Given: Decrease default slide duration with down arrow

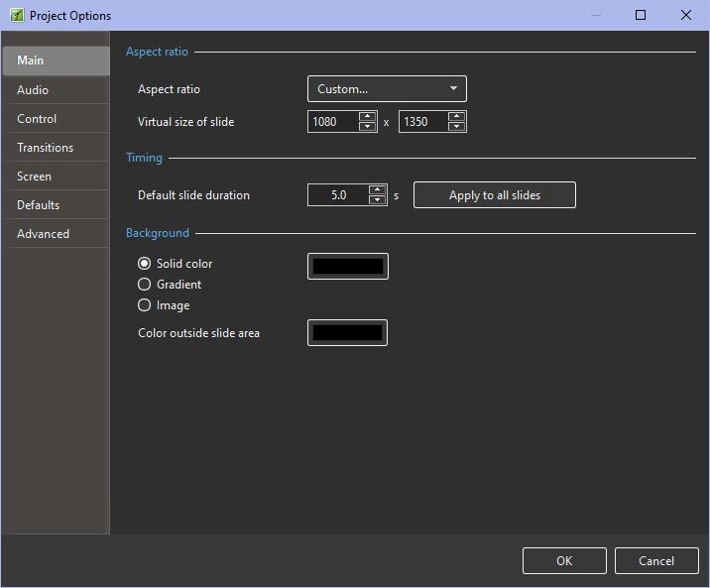Looking at the screenshot, I should tap(377, 200).
